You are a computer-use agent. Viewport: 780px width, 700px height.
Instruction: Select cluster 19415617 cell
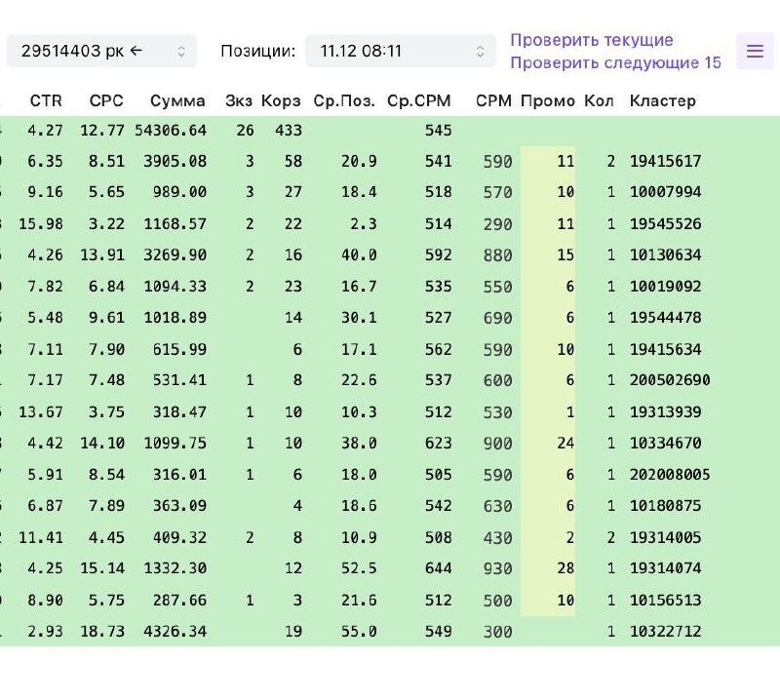(666, 161)
